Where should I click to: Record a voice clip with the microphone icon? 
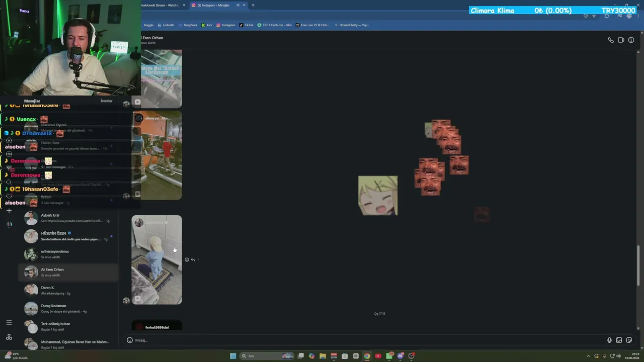[x=609, y=340]
